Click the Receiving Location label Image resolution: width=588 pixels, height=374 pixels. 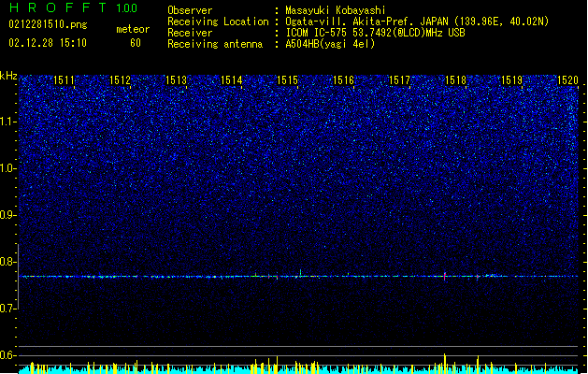tap(218, 22)
